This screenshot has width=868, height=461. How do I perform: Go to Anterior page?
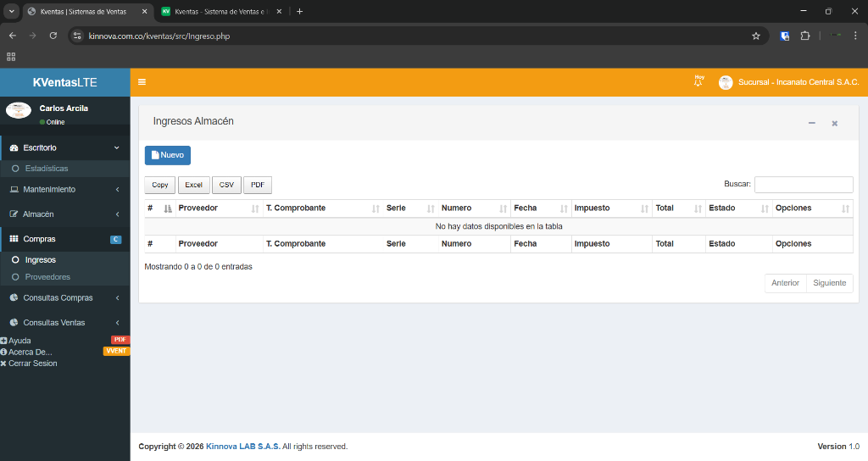pyautogui.click(x=785, y=283)
